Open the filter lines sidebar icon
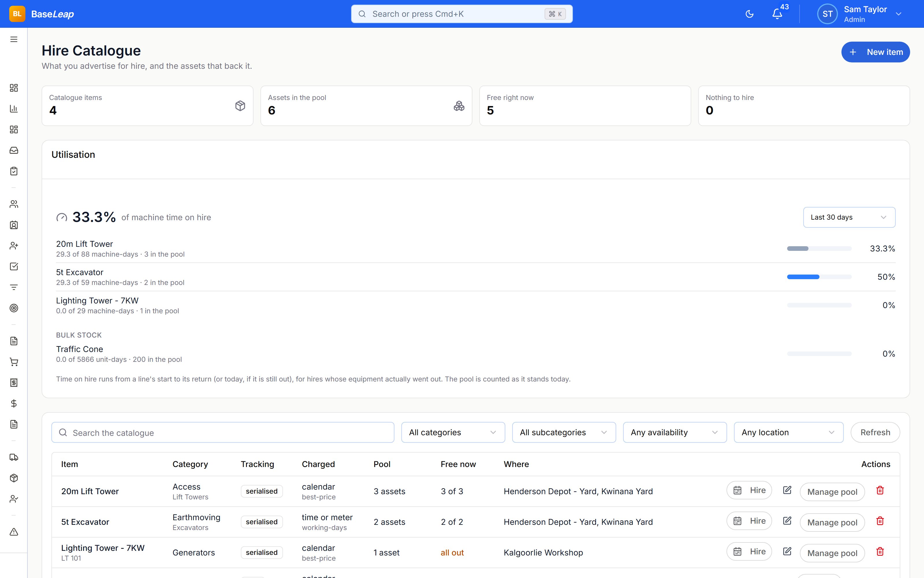This screenshot has height=578, width=924. [x=14, y=287]
